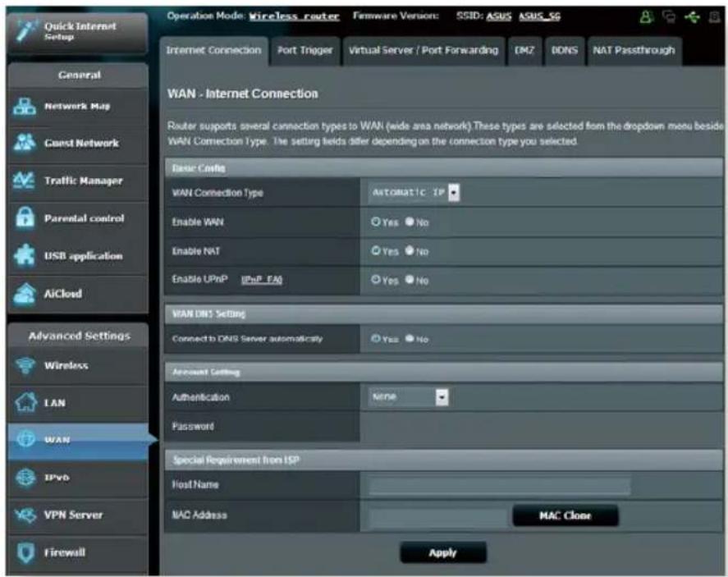Click the Apply button
The width and height of the screenshot is (728, 577).
coord(443,552)
